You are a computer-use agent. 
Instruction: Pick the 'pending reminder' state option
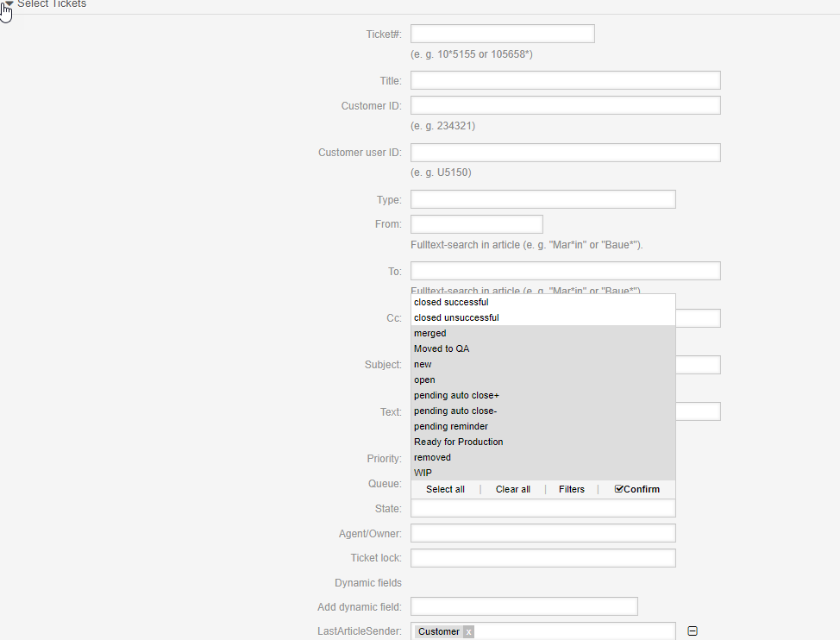point(451,426)
